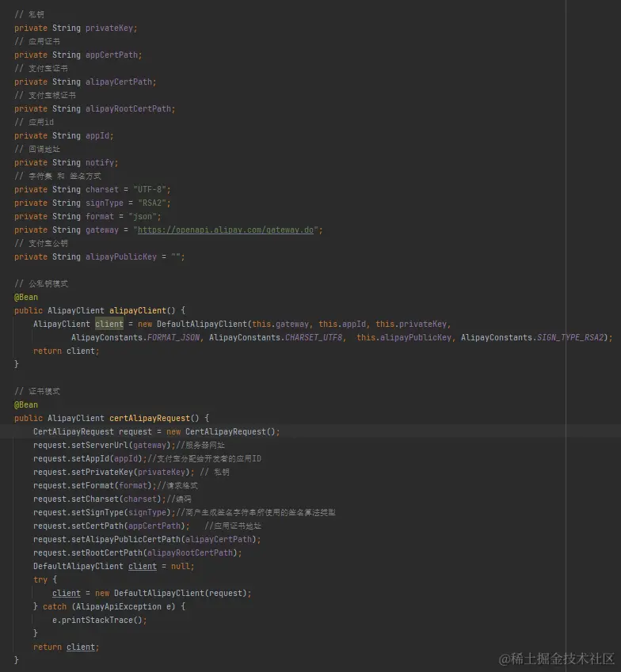Click the SIGN_TYPE_RSA2 constant
Image resolution: width=621 pixels, height=672 pixels.
pos(570,337)
